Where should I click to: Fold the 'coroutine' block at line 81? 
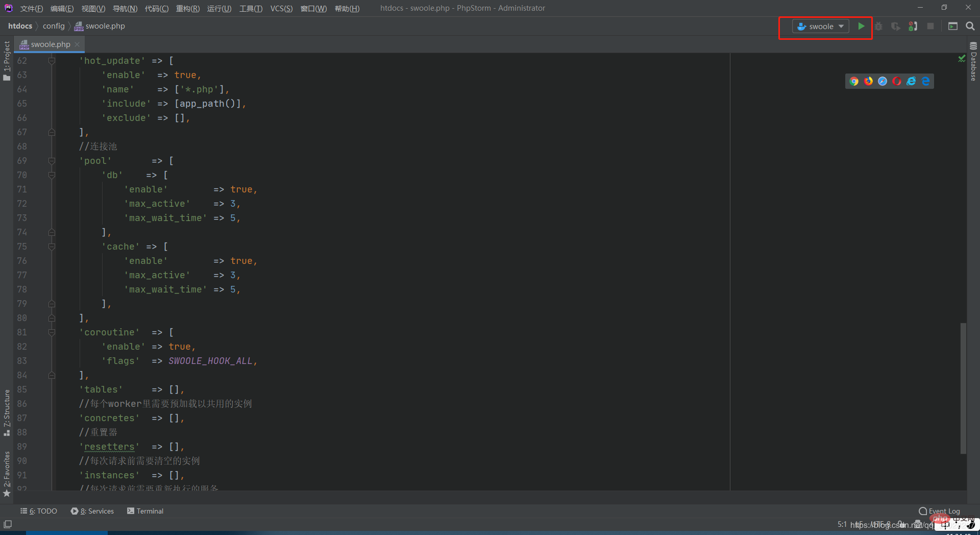pos(52,332)
